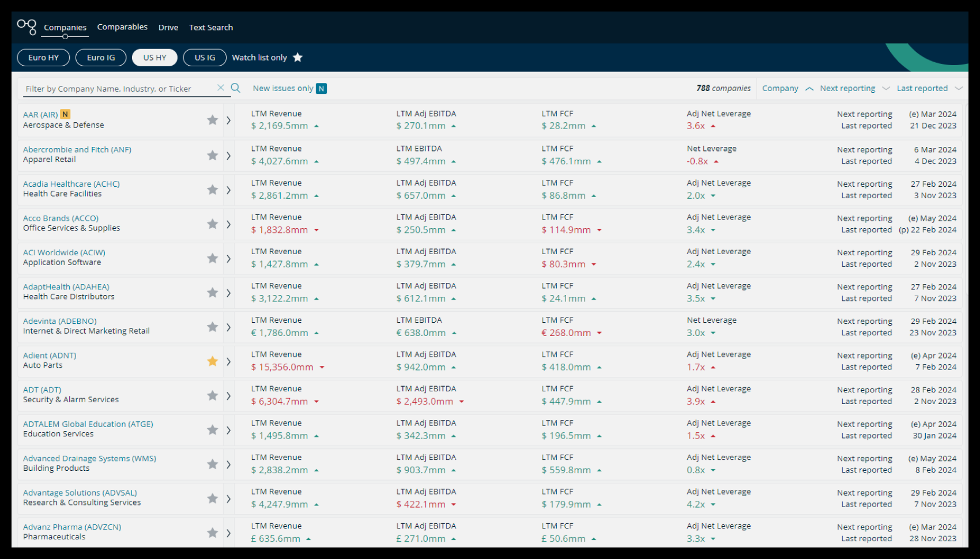The height and width of the screenshot is (559, 980).
Task: Click the search magnifier icon
Action: (235, 88)
